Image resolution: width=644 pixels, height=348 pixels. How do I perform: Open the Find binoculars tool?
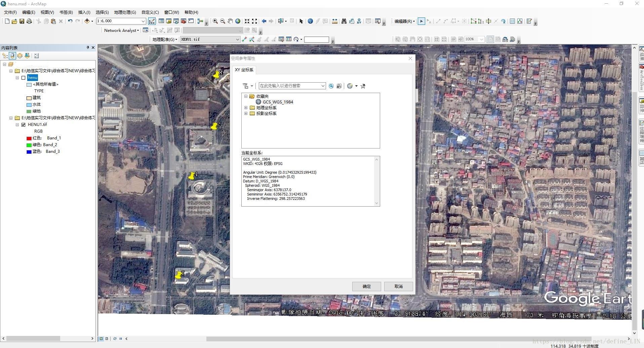pos(344,21)
